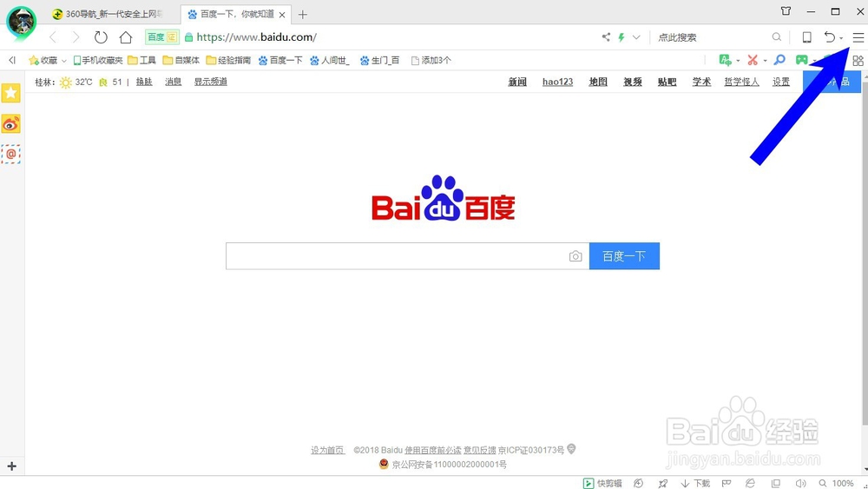Viewport: 868px width, 489px height.
Task: Open the 视频 link
Action: pyautogui.click(x=633, y=82)
